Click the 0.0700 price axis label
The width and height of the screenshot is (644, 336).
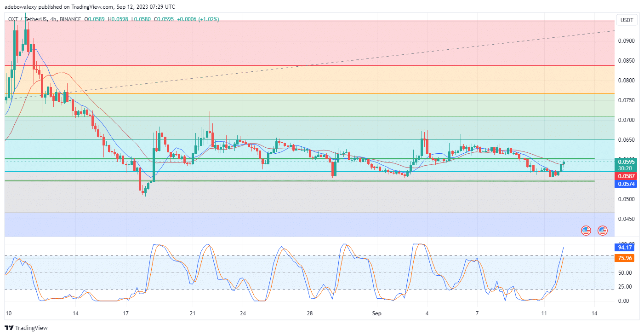626,120
